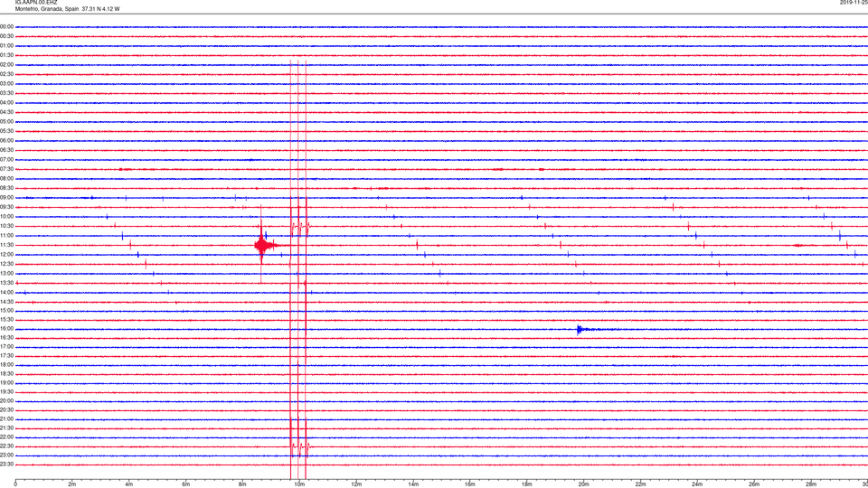Click the 05:00 time label

tap(6, 122)
